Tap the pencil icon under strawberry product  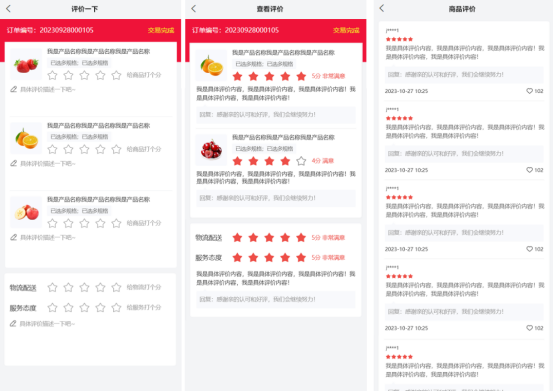pos(13,89)
